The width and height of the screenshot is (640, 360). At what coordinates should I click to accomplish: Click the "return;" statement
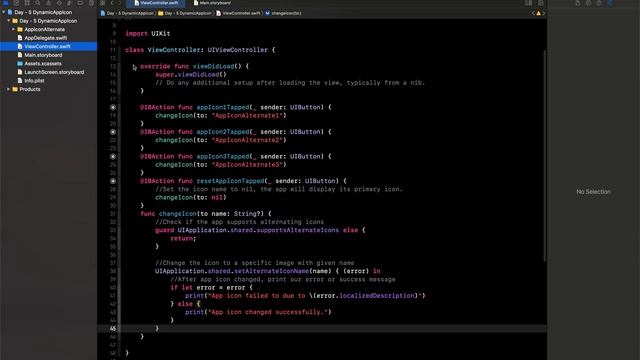183,238
